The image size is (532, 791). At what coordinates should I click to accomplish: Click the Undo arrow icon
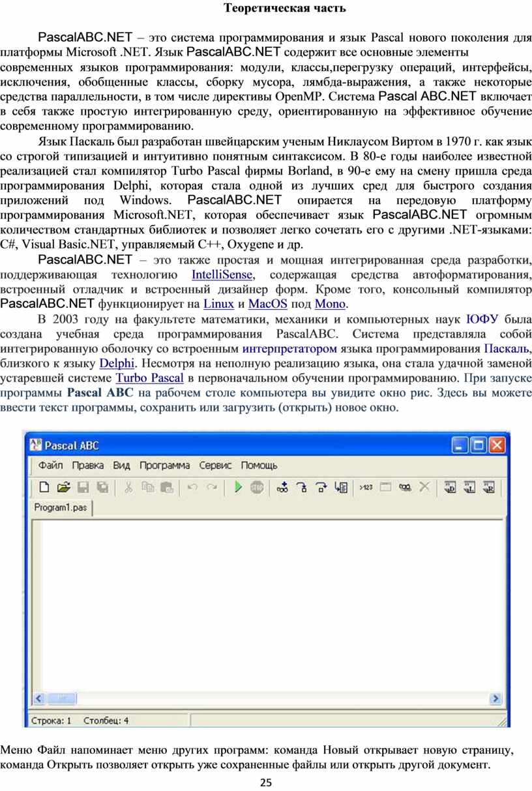coord(192,487)
